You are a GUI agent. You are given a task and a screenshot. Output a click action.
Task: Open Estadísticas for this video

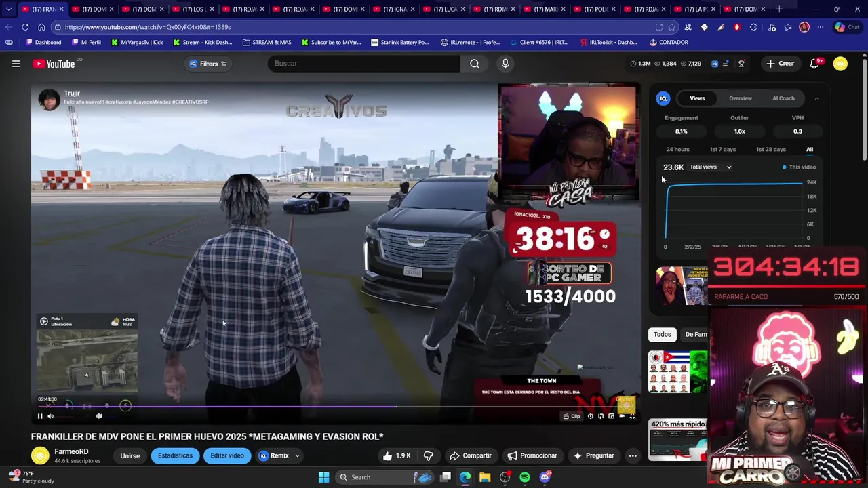(175, 455)
